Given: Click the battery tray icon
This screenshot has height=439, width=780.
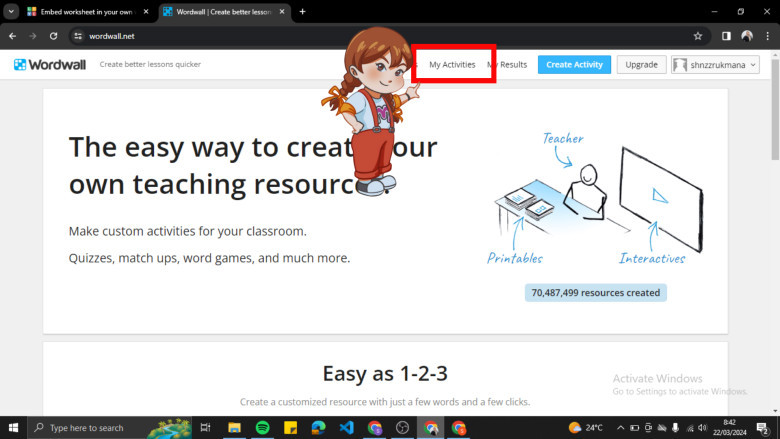Looking at the screenshot, I should 634,428.
